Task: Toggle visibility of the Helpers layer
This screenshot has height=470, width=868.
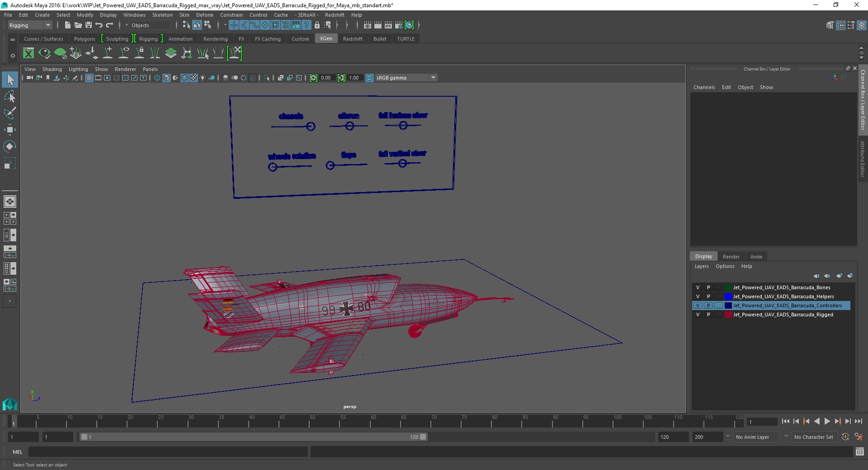Action: [698, 296]
